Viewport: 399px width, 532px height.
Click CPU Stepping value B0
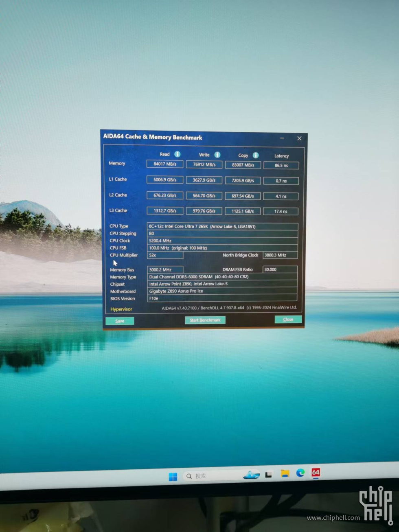coord(222,234)
